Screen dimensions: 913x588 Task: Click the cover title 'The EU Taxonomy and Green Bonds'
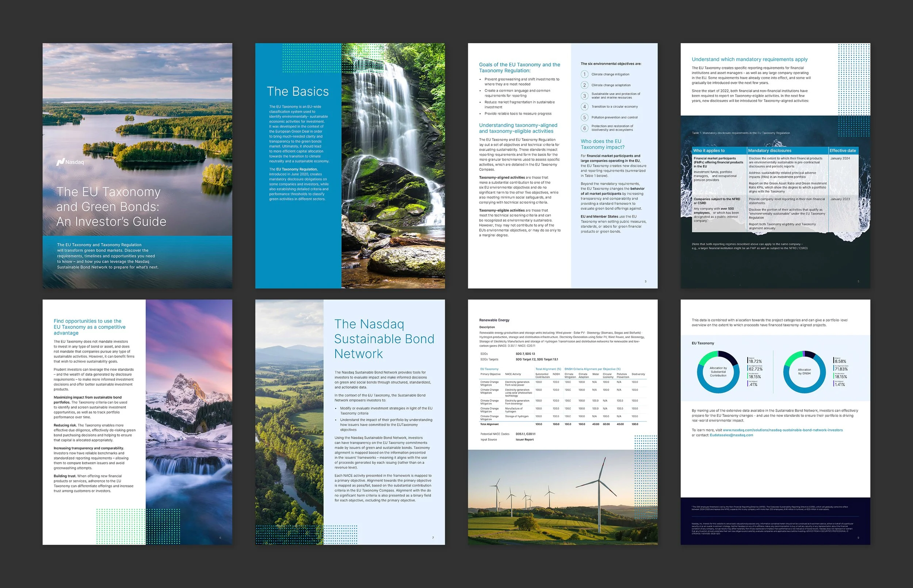click(111, 207)
